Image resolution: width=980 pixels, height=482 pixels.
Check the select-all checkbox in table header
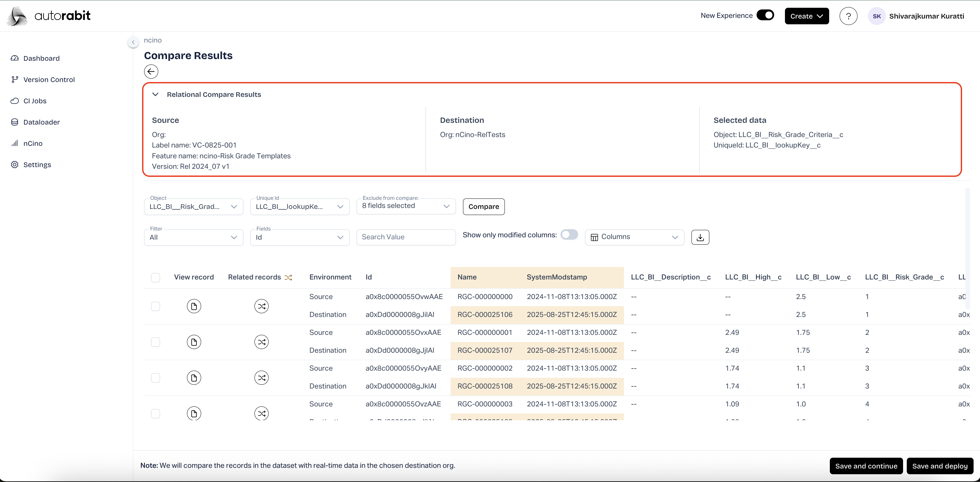pos(155,277)
